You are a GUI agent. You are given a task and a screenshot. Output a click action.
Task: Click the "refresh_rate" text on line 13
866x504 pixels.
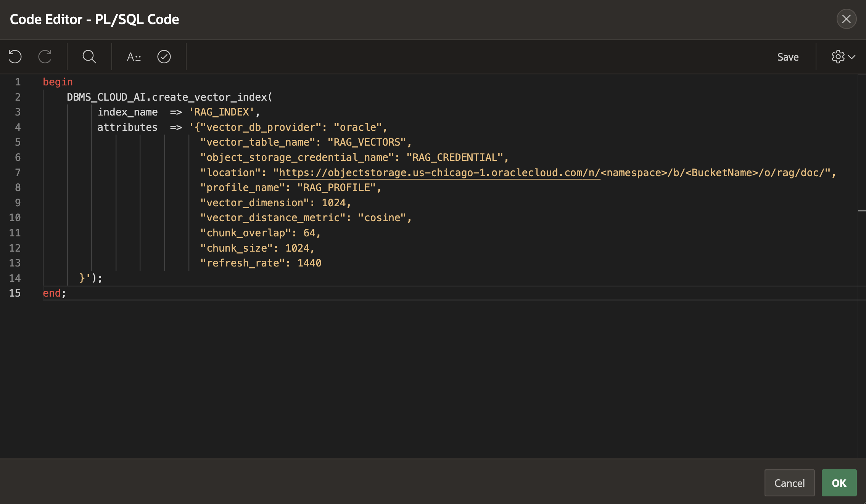click(242, 263)
